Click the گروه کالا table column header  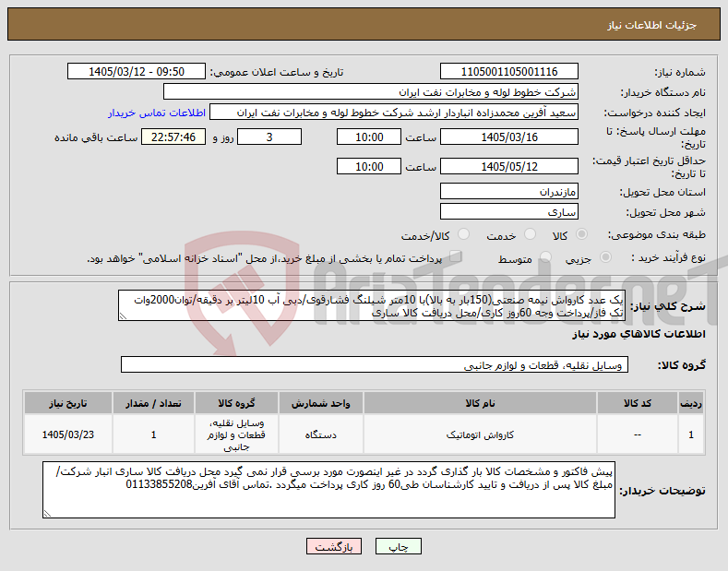236,403
